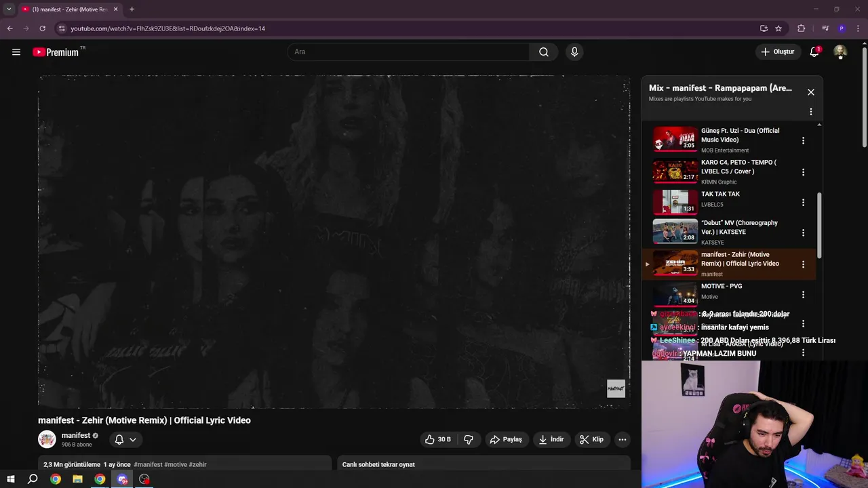Open Chrome media controls icon
The width and height of the screenshot is (868, 488).
(x=825, y=28)
